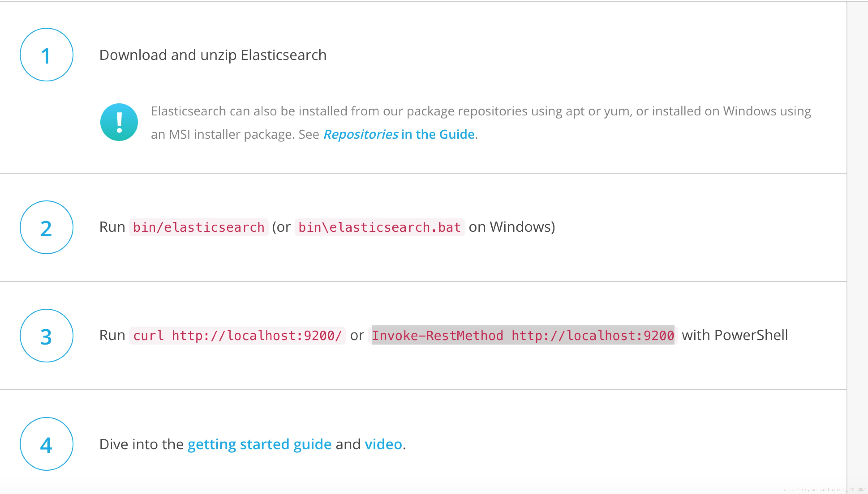
Task: Click the blue exclamation info icon
Action: 119,122
